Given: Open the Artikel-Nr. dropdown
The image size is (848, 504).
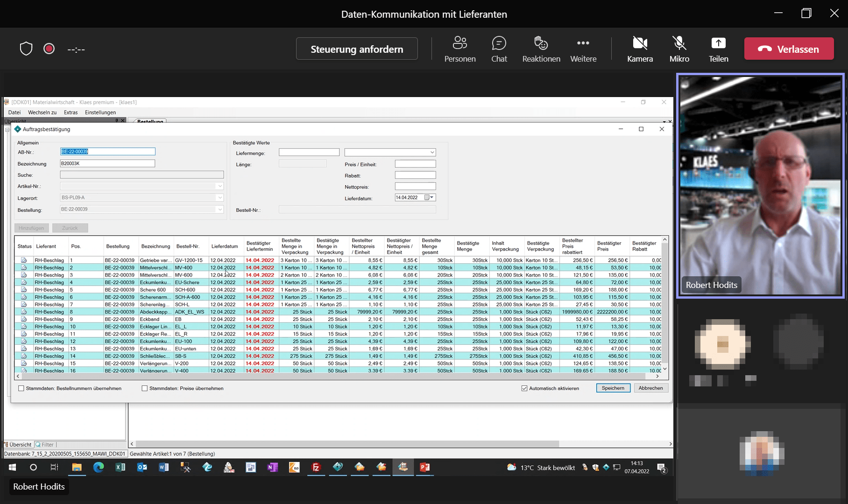Looking at the screenshot, I should click(x=220, y=186).
